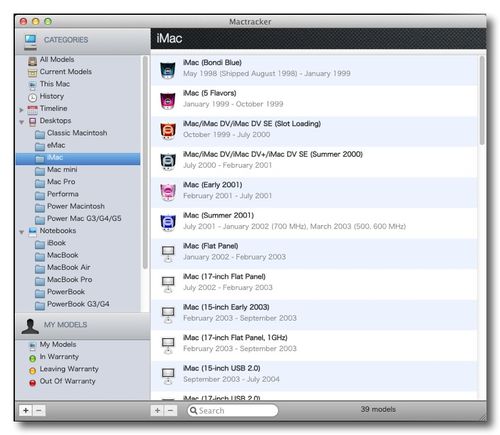
Task: Select the All Models category icon
Action: 32,60
